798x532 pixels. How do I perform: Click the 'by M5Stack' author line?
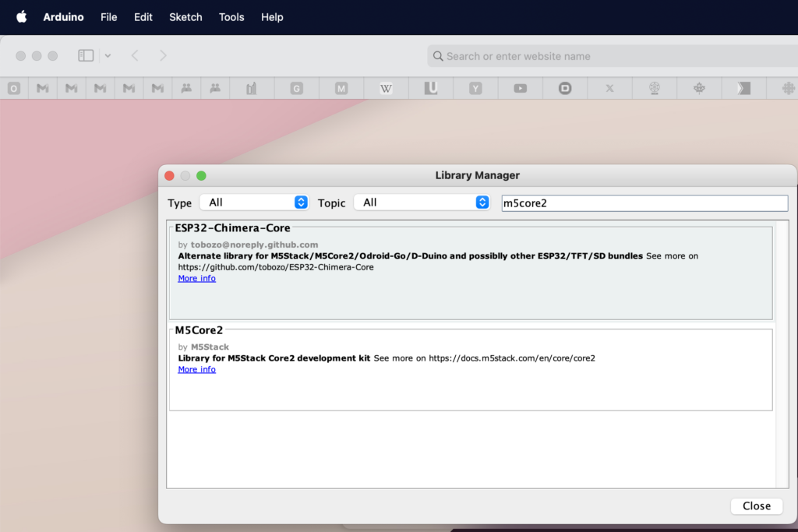coord(203,347)
